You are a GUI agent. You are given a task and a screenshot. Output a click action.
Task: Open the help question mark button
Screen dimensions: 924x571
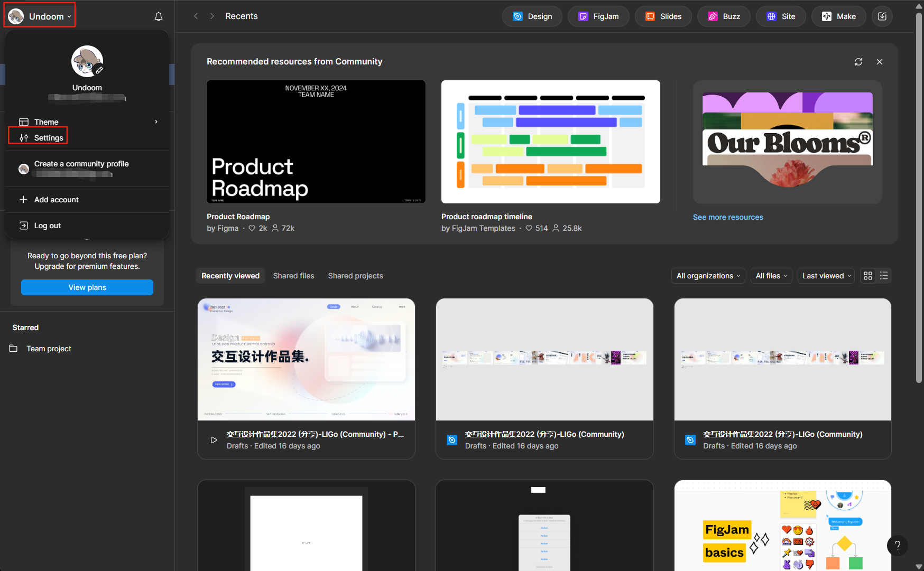[897, 546]
